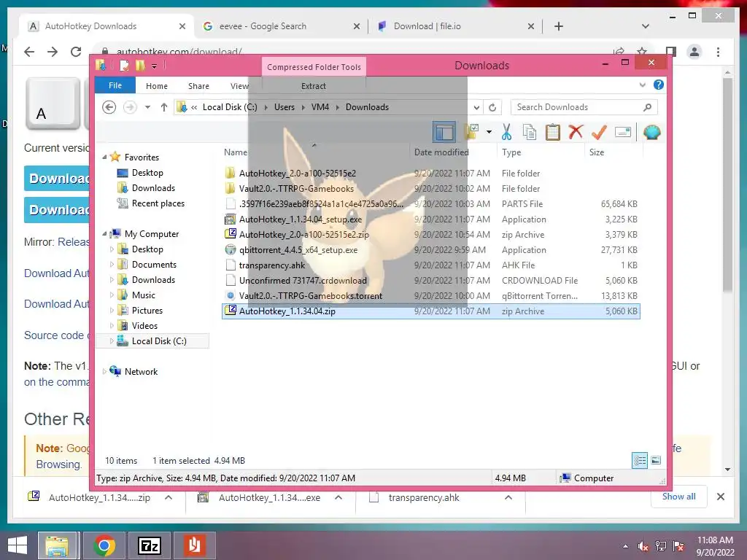Click the Paste clipboard toolbar icon
Viewport: 747px width, 560px height.
(553, 132)
